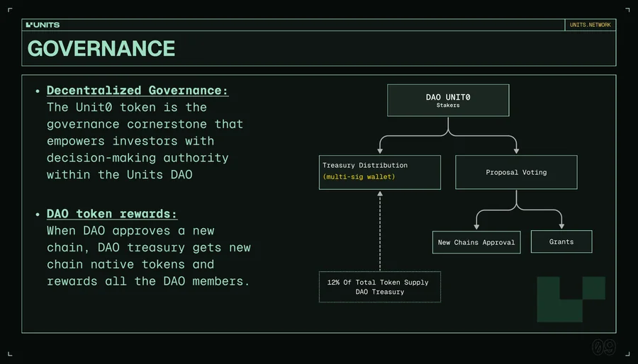Image resolution: width=638 pixels, height=364 pixels.
Task: Click the New Chains Approval box
Action: (476, 242)
